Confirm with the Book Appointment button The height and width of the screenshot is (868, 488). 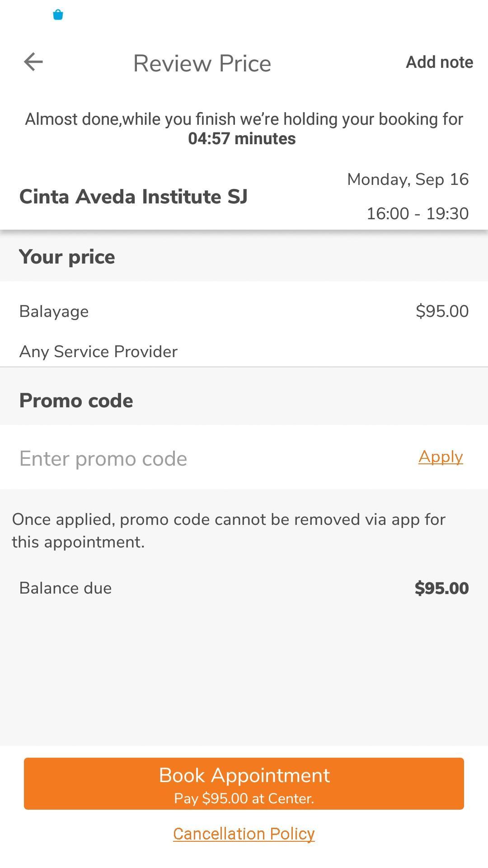coord(244,783)
